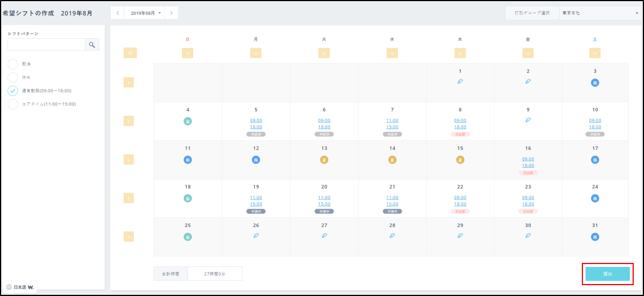Click the orange 夏 badge on August 13
Image resolution: width=644 pixels, height=296 pixels.
[324, 160]
